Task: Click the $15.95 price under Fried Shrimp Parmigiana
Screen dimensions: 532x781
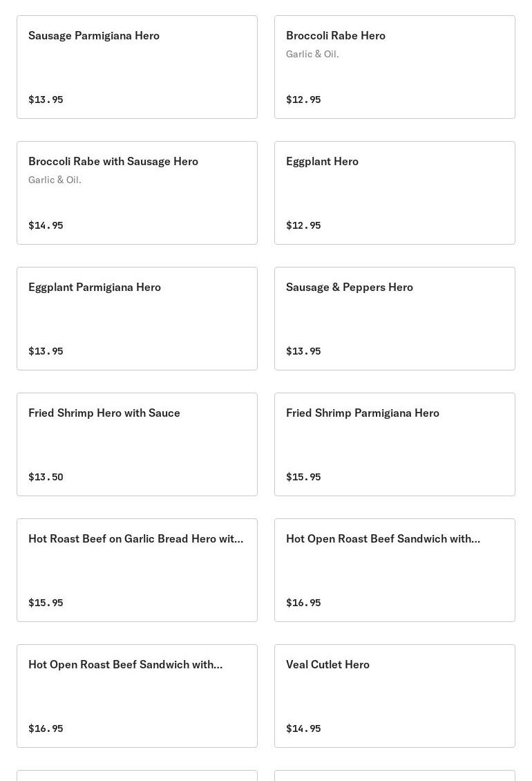Action: click(x=303, y=477)
